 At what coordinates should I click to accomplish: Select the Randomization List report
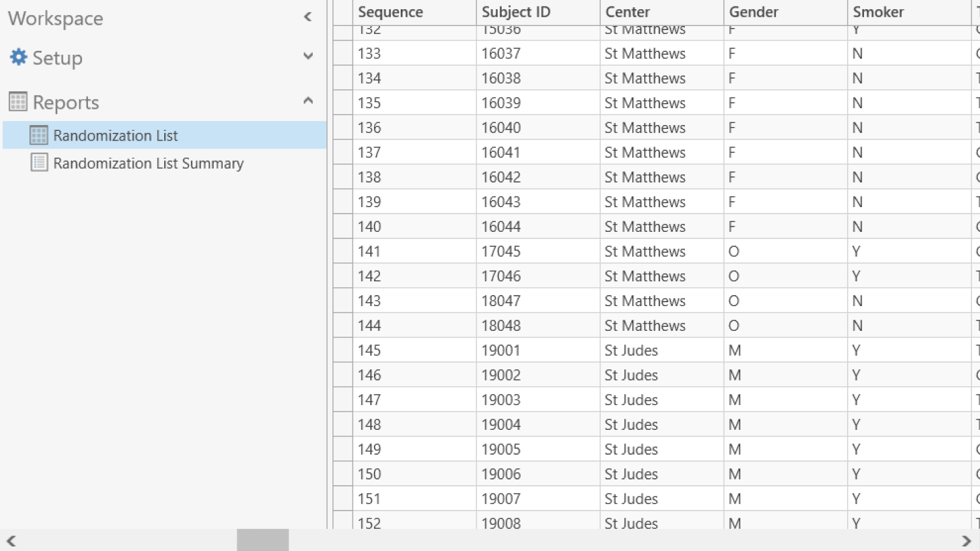[x=116, y=135]
